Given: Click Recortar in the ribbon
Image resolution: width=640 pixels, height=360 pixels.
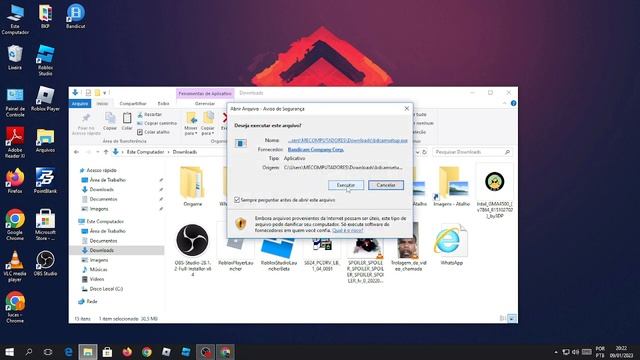Looking at the screenshot, I should click(150, 115).
